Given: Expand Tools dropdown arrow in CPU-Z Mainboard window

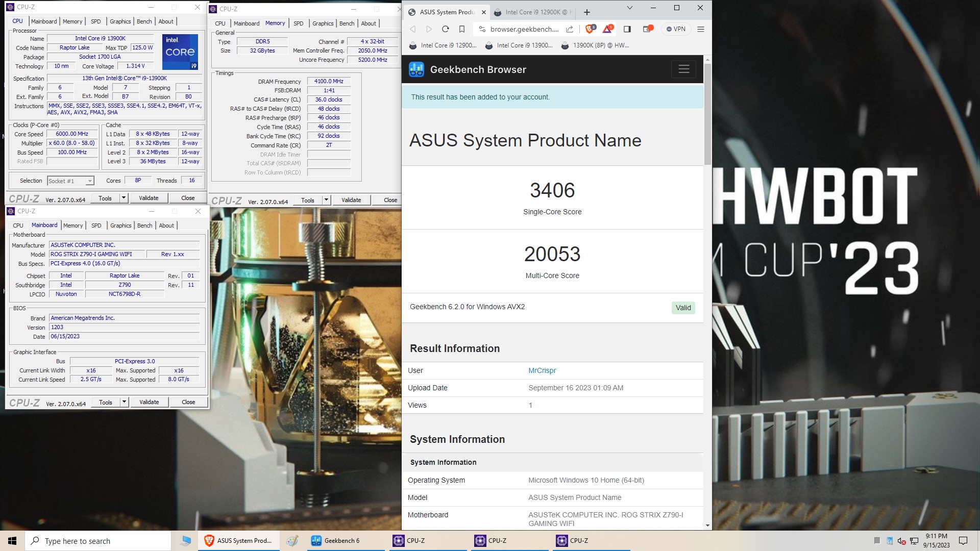Looking at the screenshot, I should point(124,402).
